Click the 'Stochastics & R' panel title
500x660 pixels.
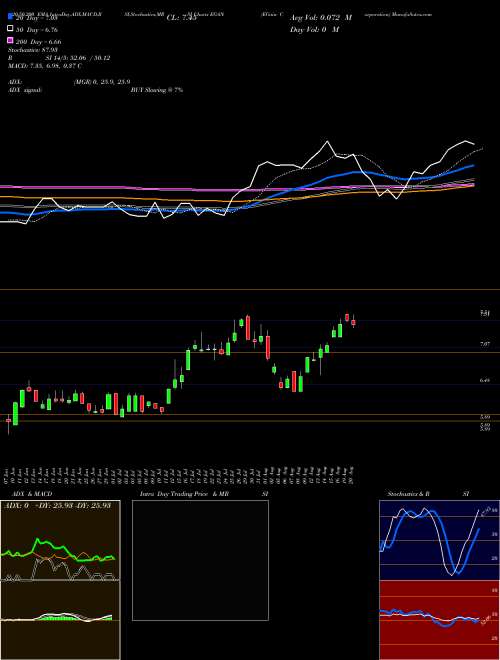click(x=408, y=494)
